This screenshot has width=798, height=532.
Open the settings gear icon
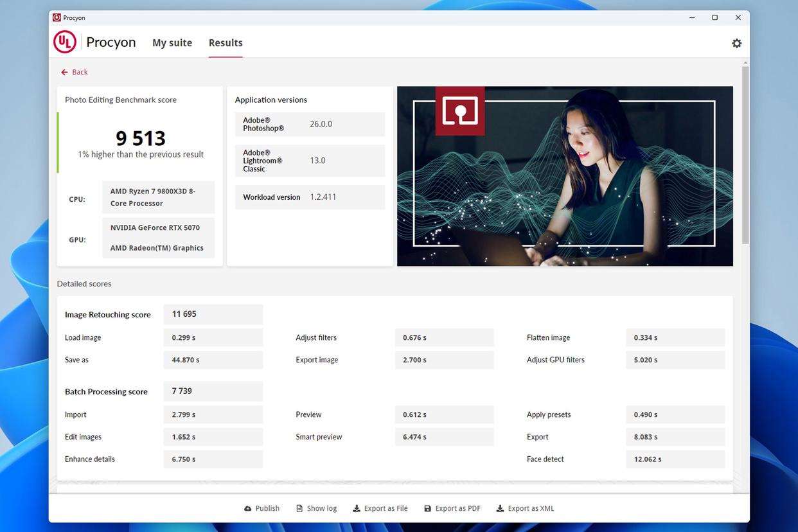tap(736, 43)
